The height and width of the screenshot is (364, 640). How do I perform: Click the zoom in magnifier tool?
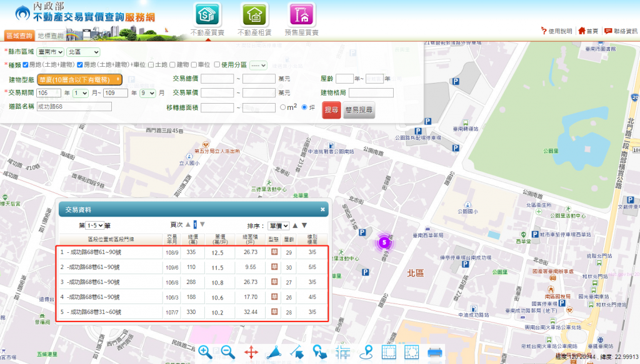205,352
